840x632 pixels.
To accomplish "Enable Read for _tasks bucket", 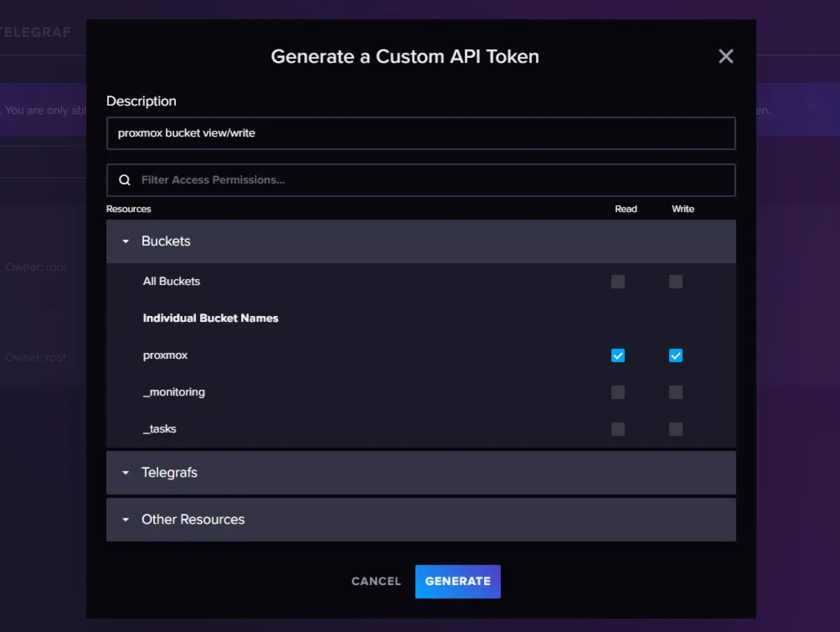I will tap(617, 429).
